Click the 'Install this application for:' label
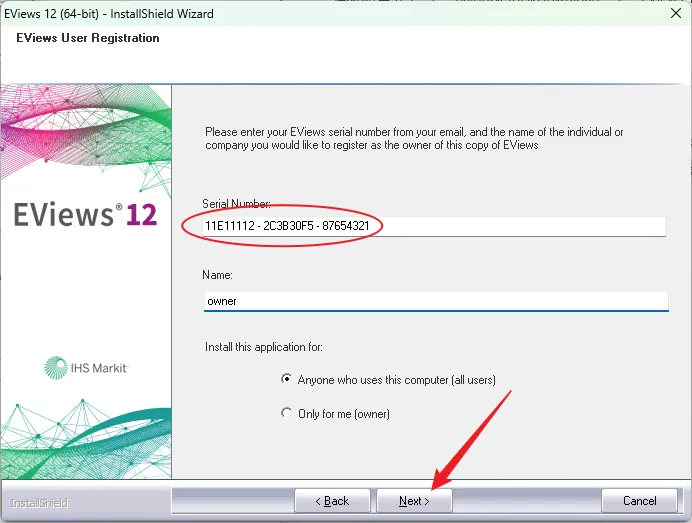 click(x=264, y=347)
